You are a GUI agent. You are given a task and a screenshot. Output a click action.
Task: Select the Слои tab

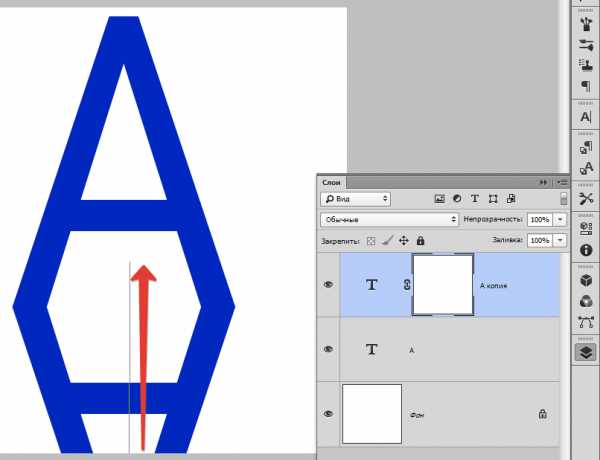point(331,183)
